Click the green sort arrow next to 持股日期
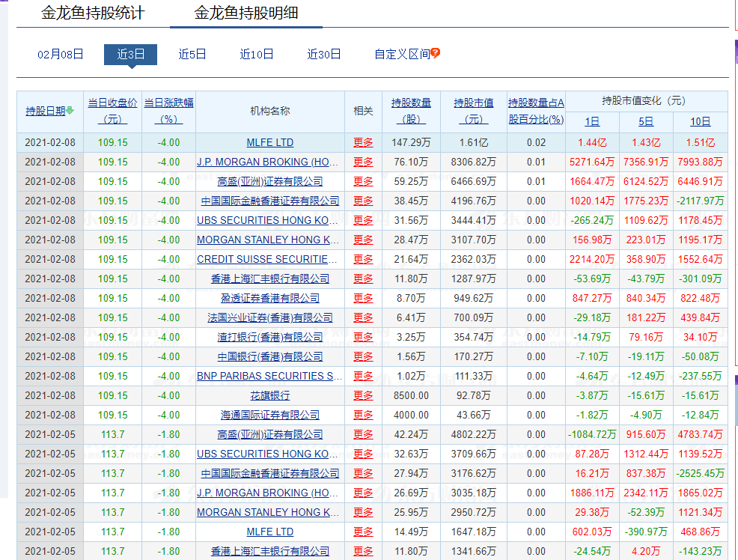This screenshot has width=738, height=560. [x=70, y=111]
